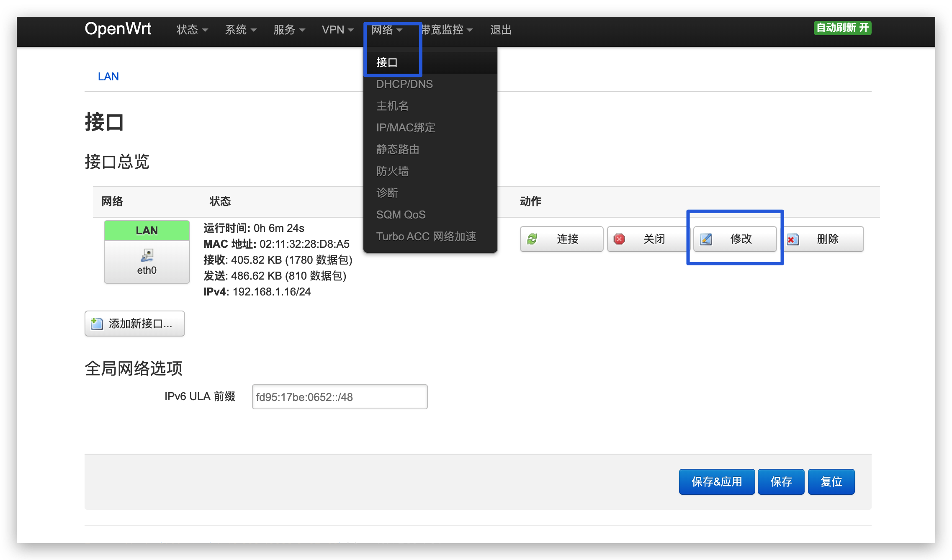Click the add-interface icon on 添加新接口
Viewport: 952px width, 560px height.
97,324
